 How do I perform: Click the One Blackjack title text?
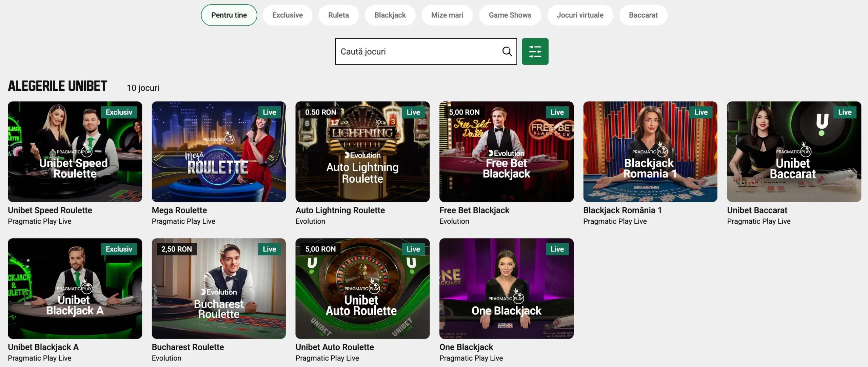click(x=466, y=347)
